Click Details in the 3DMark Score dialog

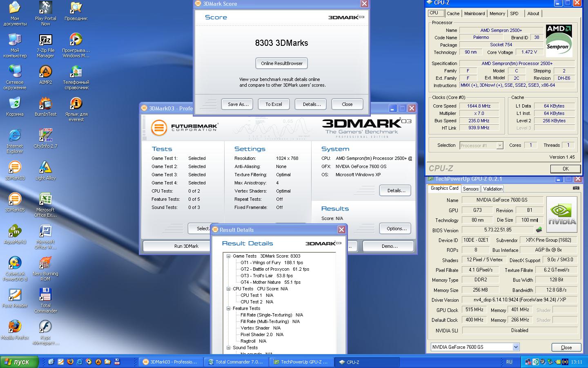tap(312, 104)
